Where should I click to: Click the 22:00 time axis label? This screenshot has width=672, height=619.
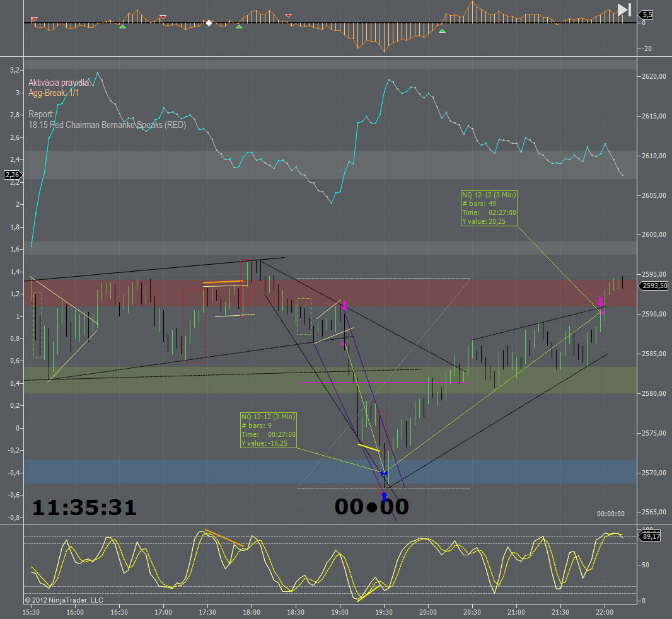[x=605, y=612]
